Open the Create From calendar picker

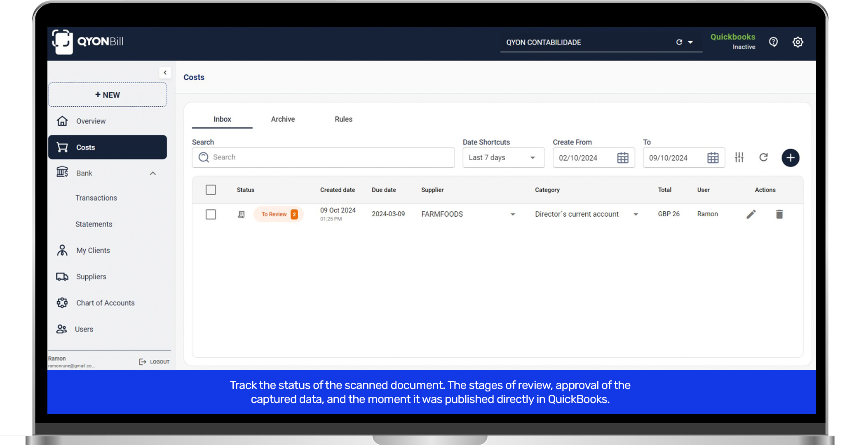point(622,158)
